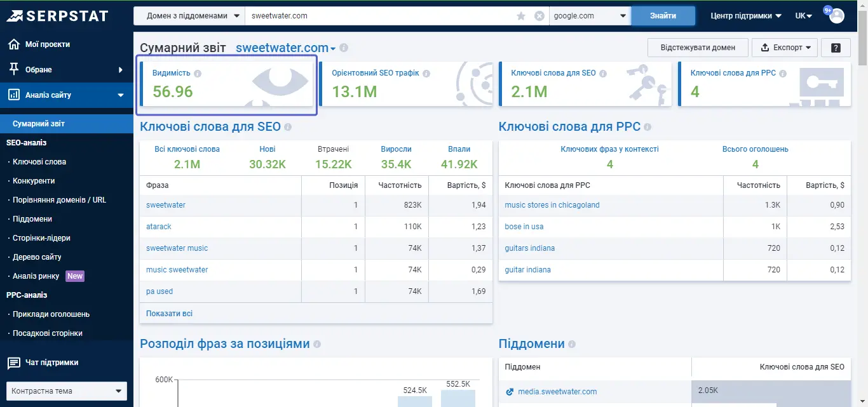
Task: Click the question mark help button
Action: tap(836, 48)
